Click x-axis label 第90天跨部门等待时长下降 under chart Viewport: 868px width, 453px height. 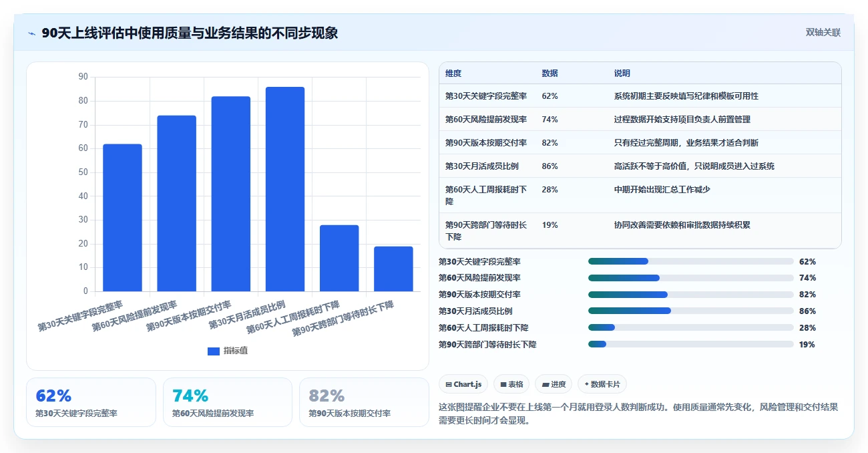pos(343,318)
